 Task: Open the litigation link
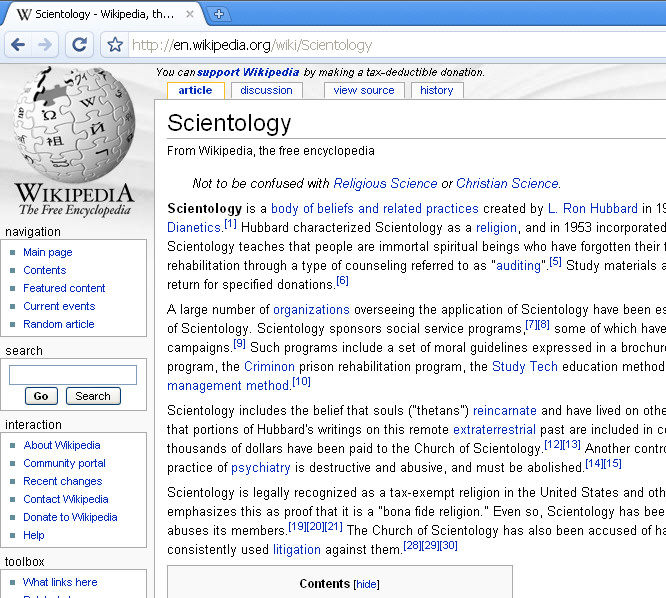coord(296,550)
